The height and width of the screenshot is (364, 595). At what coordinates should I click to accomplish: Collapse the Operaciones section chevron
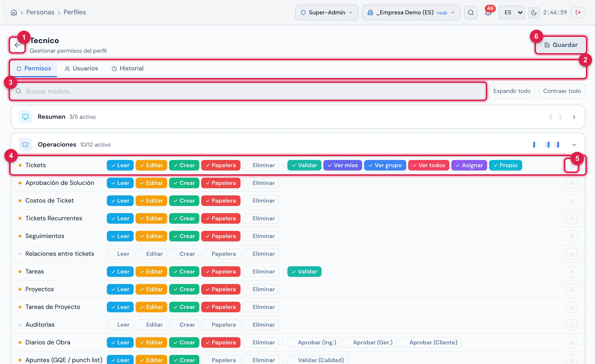pos(574,145)
